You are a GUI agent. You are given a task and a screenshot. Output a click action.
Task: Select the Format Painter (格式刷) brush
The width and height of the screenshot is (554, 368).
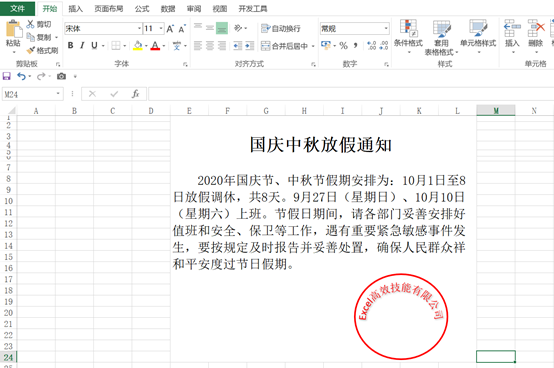click(30, 51)
